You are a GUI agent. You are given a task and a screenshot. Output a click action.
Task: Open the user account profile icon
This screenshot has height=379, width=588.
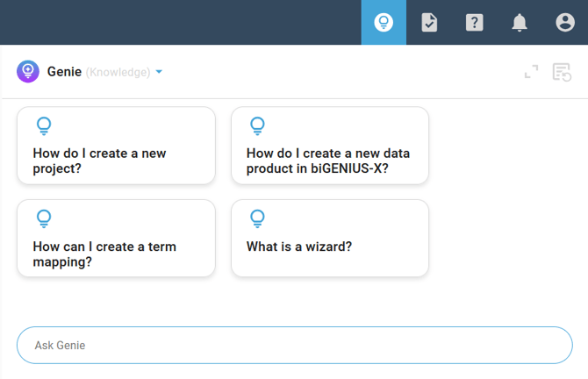click(x=565, y=23)
